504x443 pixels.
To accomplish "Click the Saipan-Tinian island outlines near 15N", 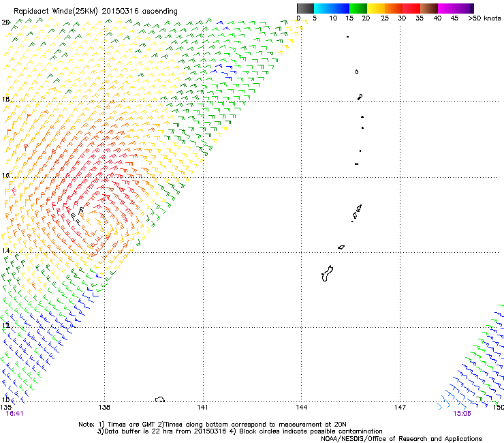I will (356, 213).
